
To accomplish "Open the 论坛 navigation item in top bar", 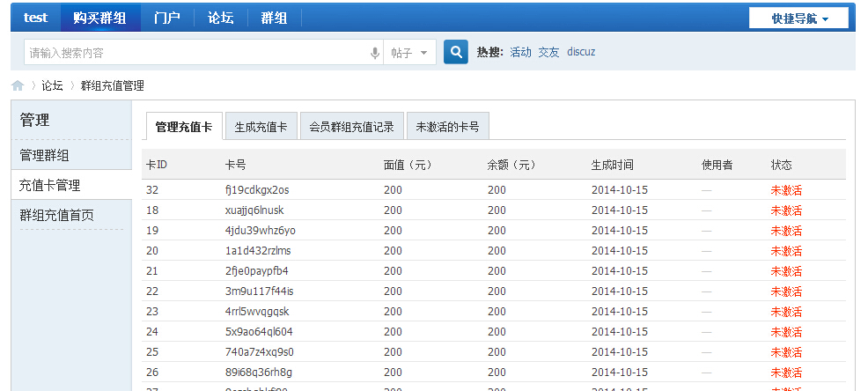I will point(220,18).
